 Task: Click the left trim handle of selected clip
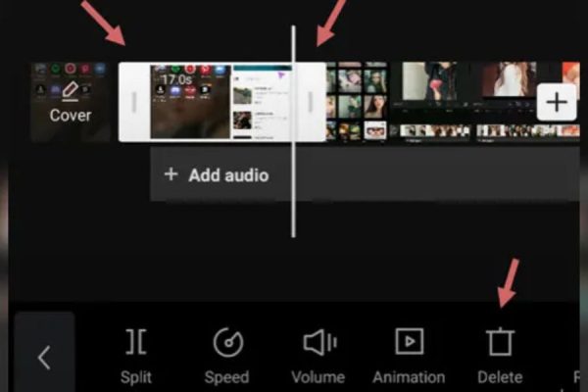click(135, 102)
